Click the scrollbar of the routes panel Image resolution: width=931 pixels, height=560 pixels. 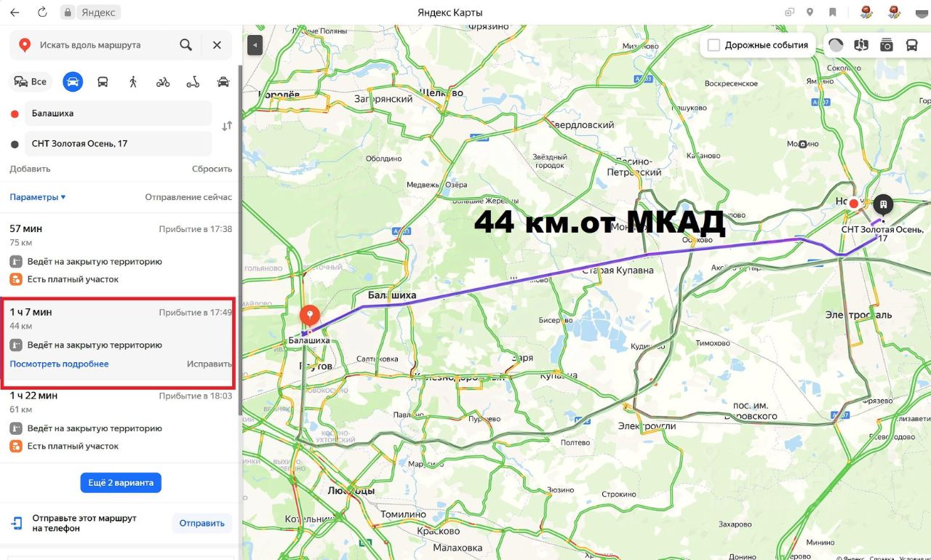pos(240,240)
